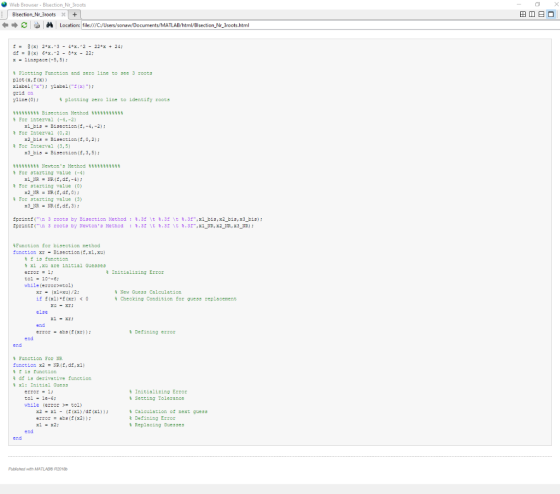Image resolution: width=560 pixels, height=494 pixels.
Task: Print the page using the printer icon
Action: [x=37, y=25]
